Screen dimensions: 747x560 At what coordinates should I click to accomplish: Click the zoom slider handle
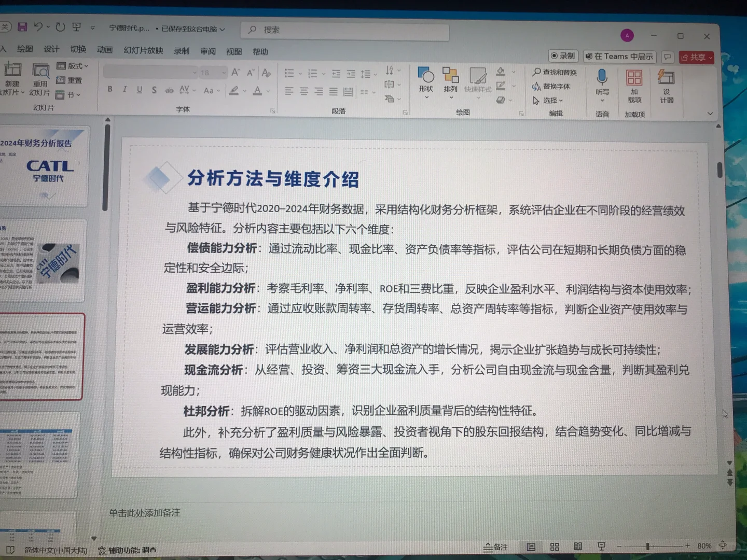point(647,546)
